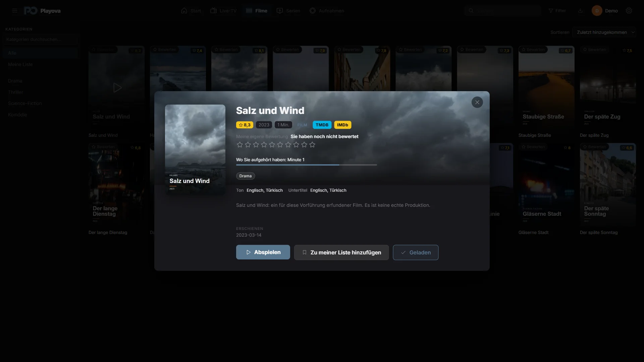
Task: Open the TMDB badge link
Action: click(322, 125)
